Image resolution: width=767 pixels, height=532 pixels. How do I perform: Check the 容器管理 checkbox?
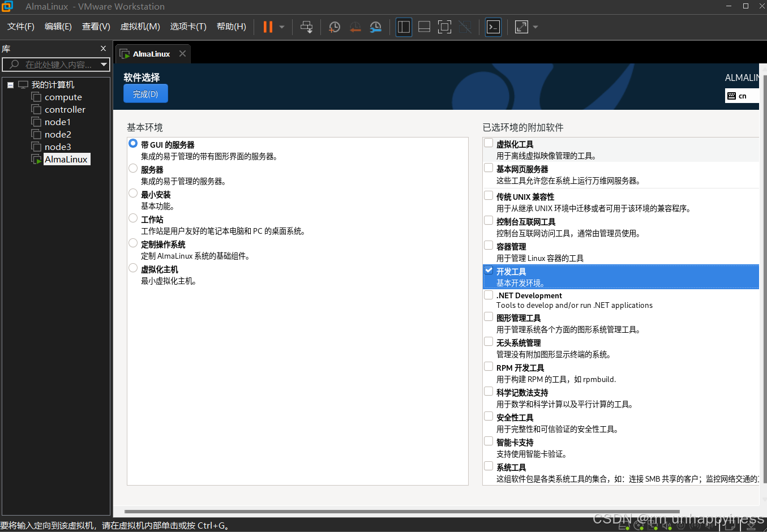click(x=489, y=245)
